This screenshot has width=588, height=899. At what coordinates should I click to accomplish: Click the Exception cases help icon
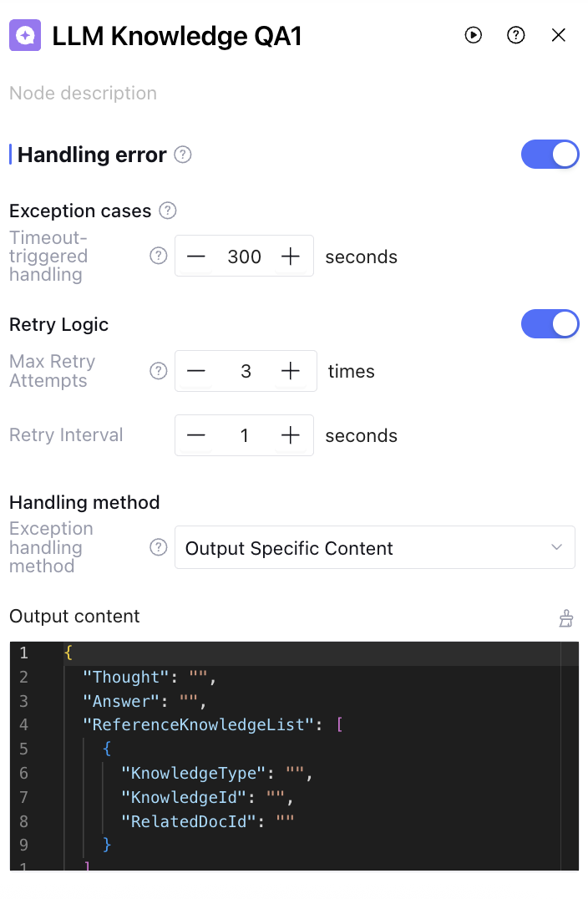coord(168,210)
